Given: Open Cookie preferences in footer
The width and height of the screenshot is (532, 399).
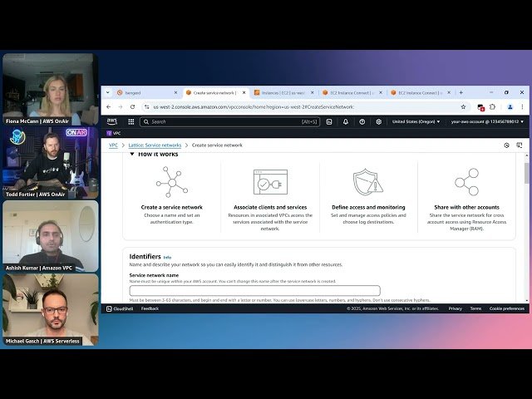Looking at the screenshot, I should point(507,308).
